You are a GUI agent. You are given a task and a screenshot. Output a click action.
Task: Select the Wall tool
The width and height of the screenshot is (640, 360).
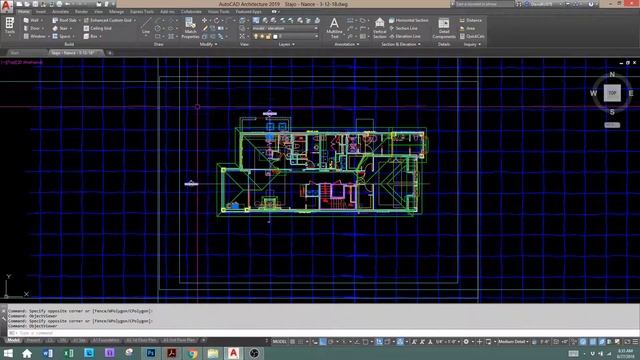point(32,20)
